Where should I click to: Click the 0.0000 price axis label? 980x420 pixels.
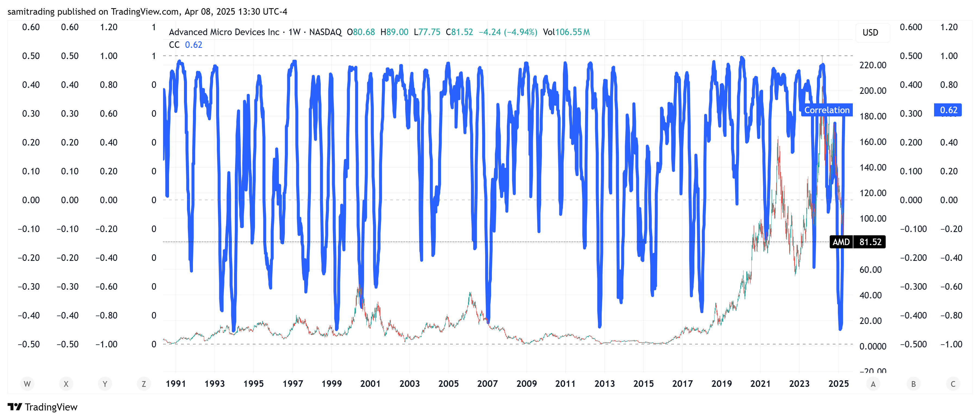coord(873,347)
